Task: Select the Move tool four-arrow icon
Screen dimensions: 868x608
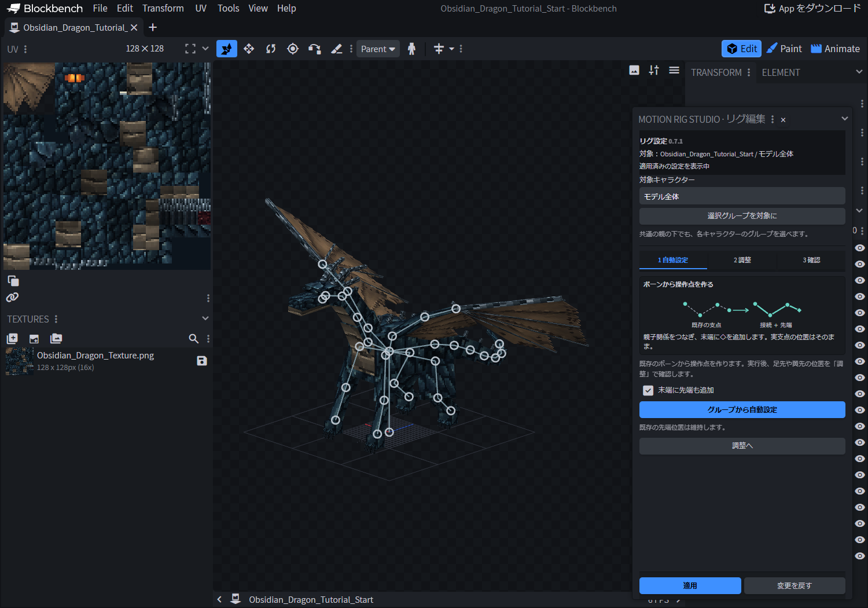Action: 249,49
